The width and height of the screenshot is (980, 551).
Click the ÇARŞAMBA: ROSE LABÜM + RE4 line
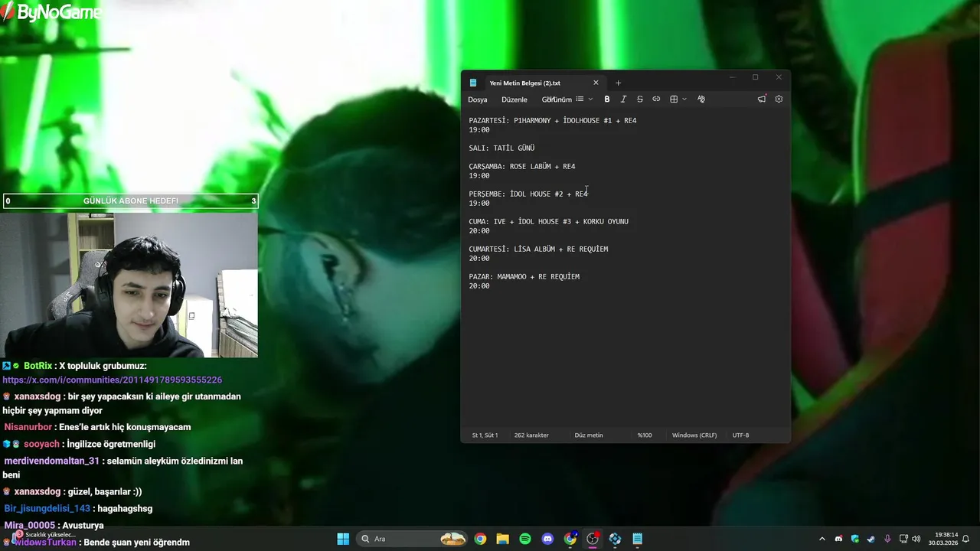coord(522,167)
